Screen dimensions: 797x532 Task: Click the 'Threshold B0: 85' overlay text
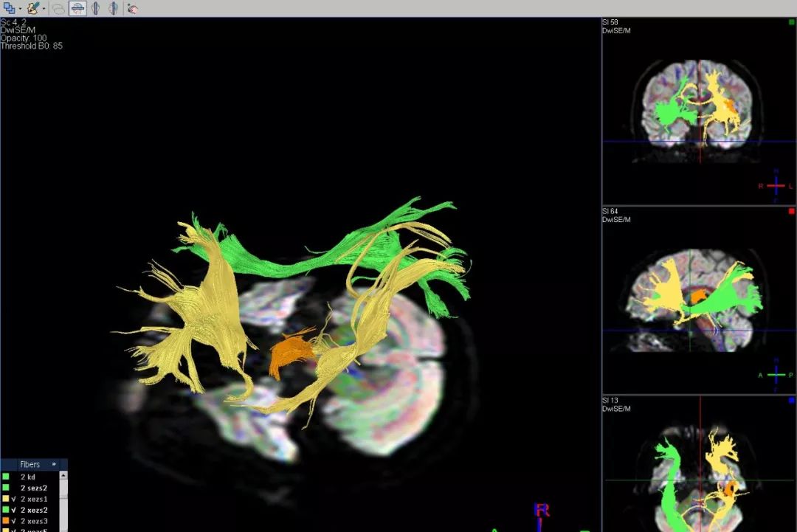click(32, 46)
